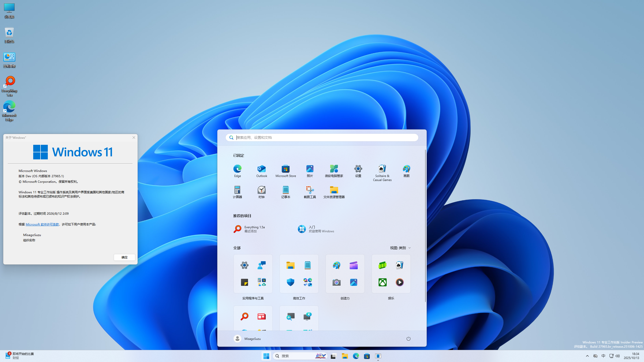Switch to the winver taskbar app
644x362 pixels.
pos(378,356)
